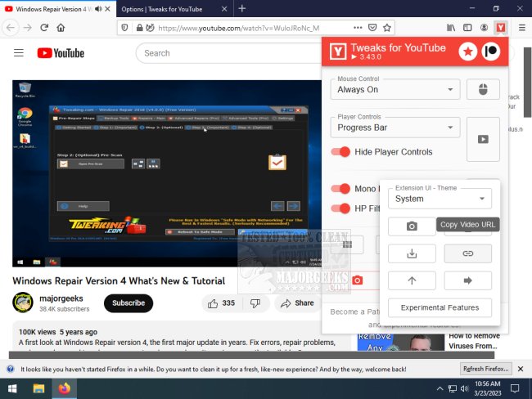This screenshot has width=532, height=399.
Task: Click the Refresh Firefox button
Action: (485, 369)
